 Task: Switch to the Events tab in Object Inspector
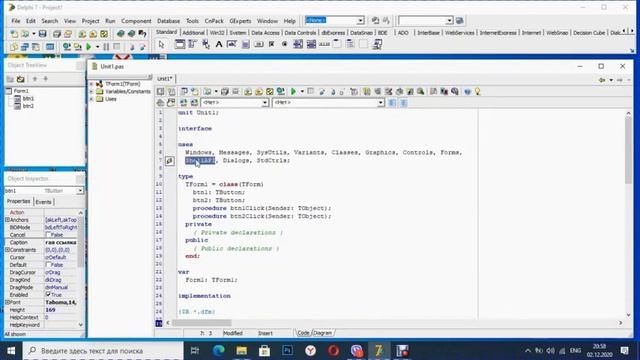(x=43, y=202)
